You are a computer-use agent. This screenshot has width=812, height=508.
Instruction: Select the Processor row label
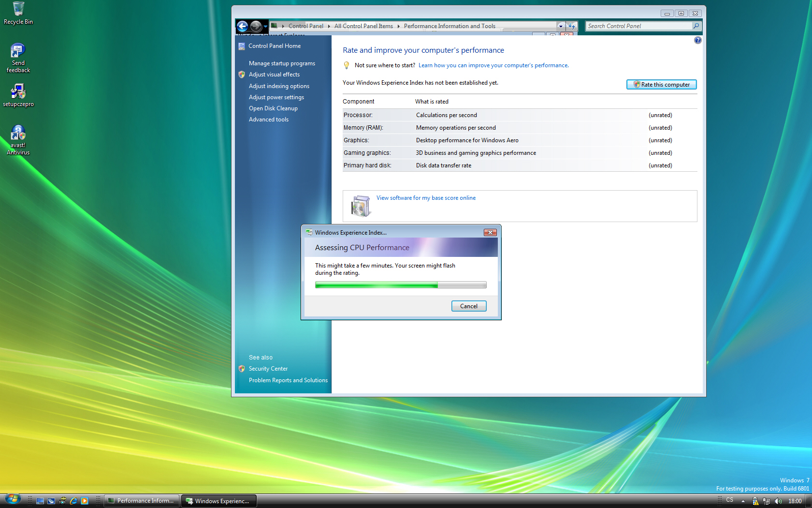[358, 115]
